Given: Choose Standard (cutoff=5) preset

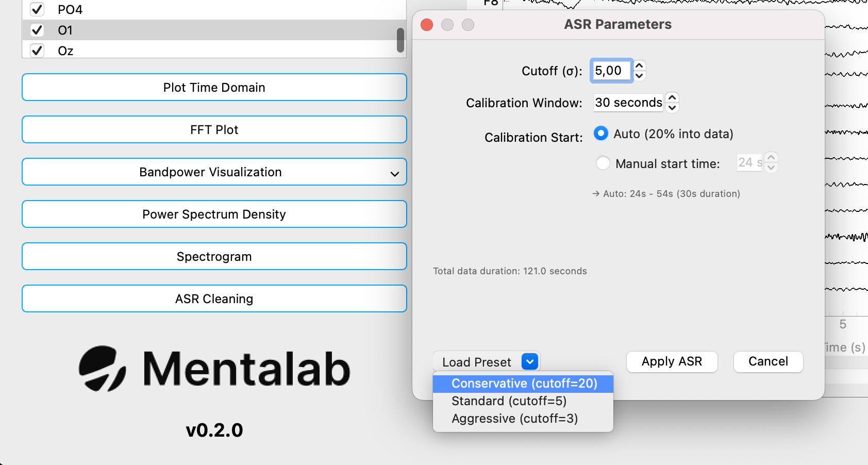Looking at the screenshot, I should (x=523, y=401).
